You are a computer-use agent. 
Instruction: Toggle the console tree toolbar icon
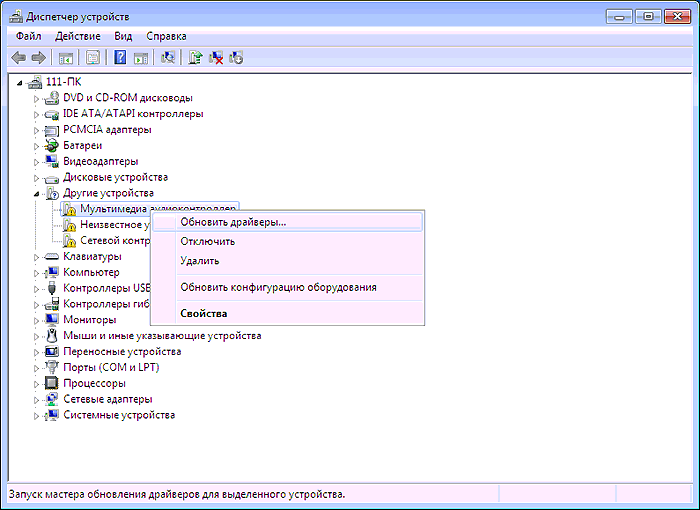(66, 58)
